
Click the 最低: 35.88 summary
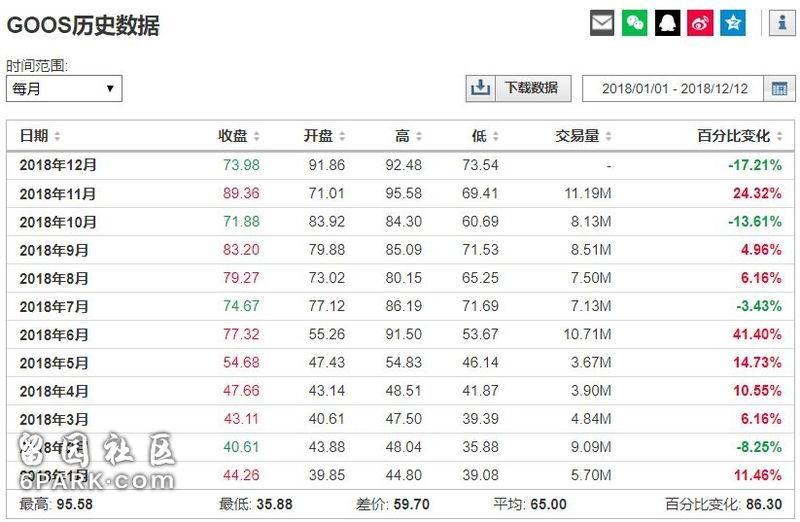256,504
